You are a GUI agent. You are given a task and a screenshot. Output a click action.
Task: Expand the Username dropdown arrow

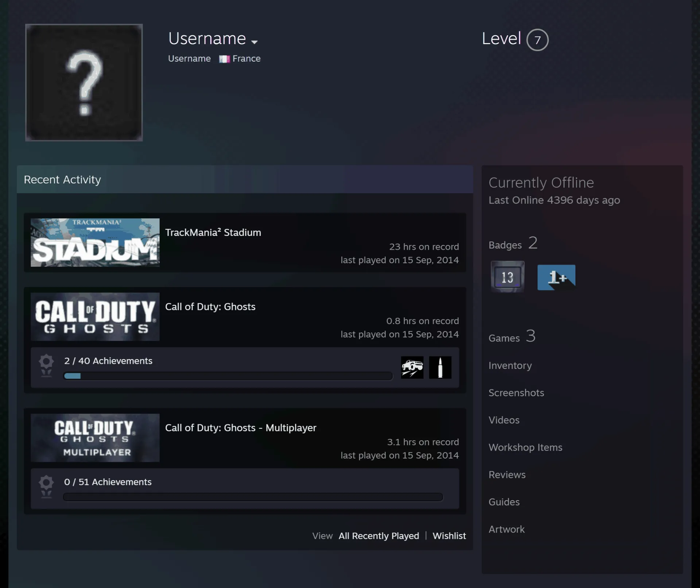click(254, 42)
